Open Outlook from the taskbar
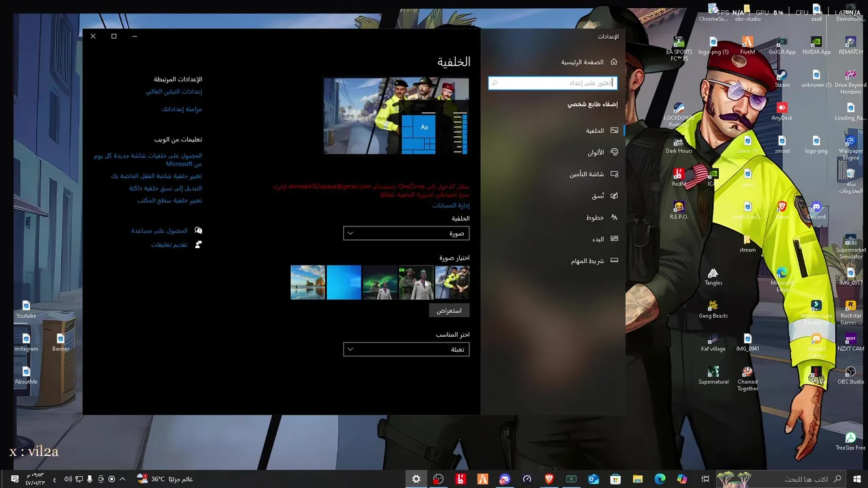This screenshot has height=488, width=868. [x=593, y=479]
